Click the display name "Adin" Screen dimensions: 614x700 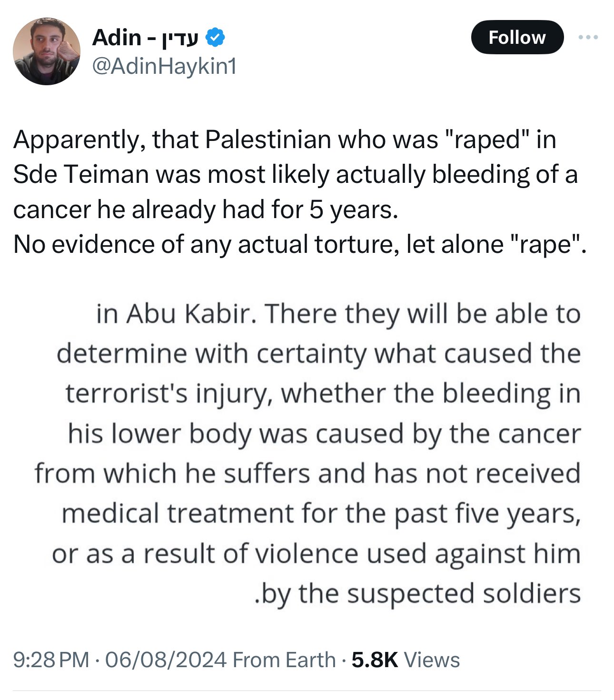117,37
